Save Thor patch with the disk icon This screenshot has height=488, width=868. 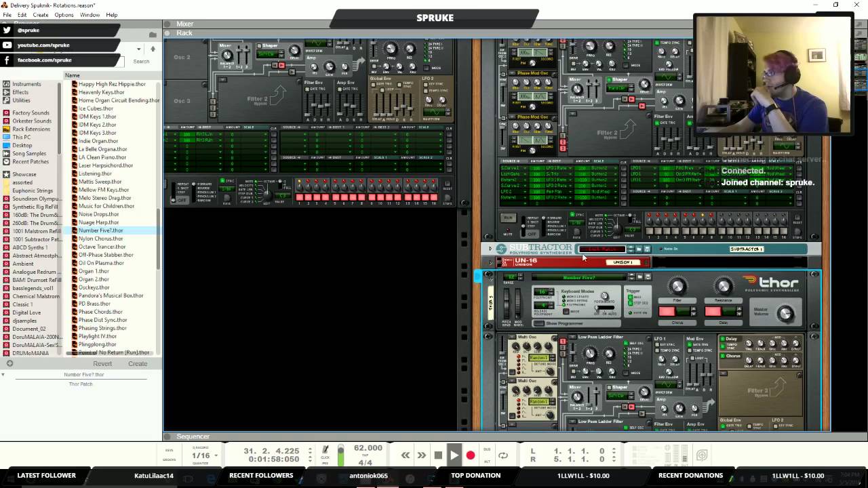point(648,277)
